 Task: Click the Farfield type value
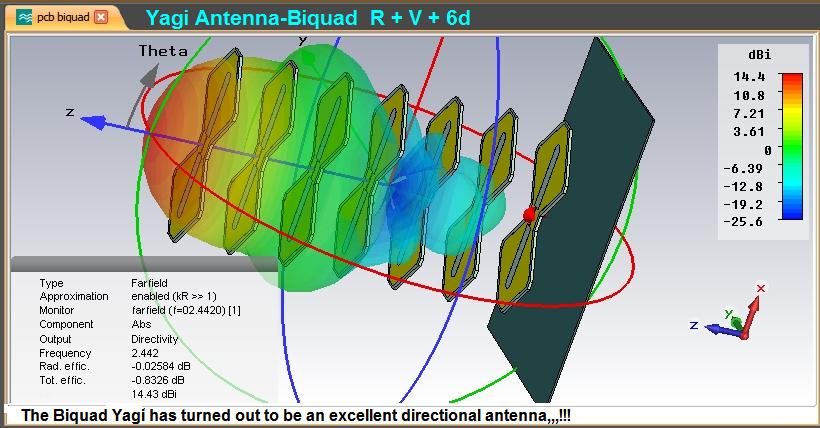click(x=149, y=283)
